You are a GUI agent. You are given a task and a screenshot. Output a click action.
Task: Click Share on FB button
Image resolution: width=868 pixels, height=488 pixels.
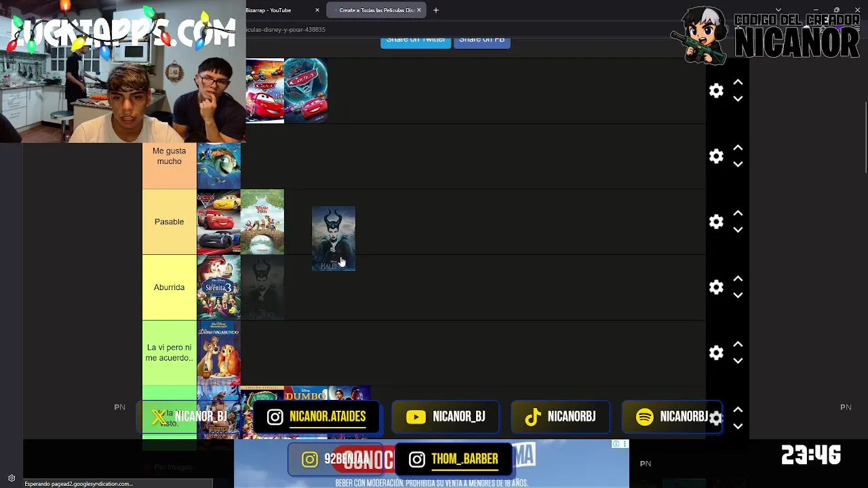pos(481,41)
